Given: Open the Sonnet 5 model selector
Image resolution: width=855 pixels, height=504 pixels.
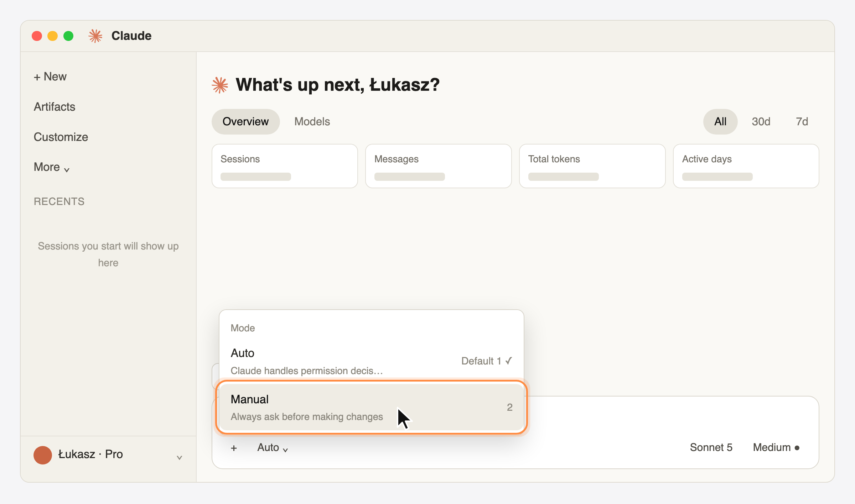Looking at the screenshot, I should point(711,448).
